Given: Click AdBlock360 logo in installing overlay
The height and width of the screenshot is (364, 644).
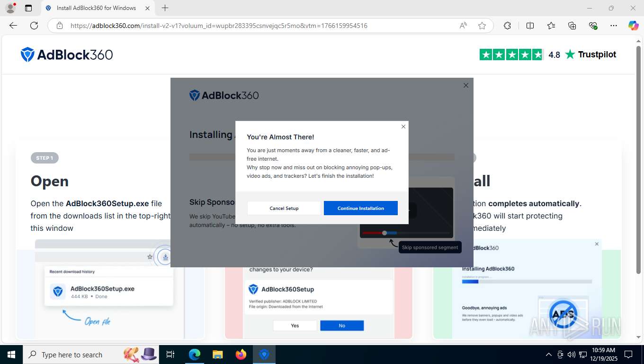Looking at the screenshot, I should 224,95.
